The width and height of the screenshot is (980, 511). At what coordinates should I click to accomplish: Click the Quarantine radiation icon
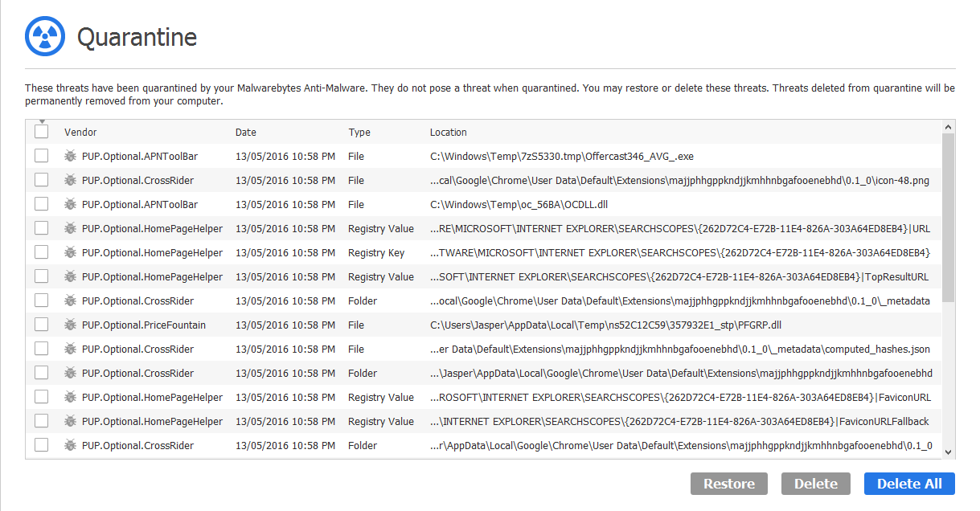point(44,37)
